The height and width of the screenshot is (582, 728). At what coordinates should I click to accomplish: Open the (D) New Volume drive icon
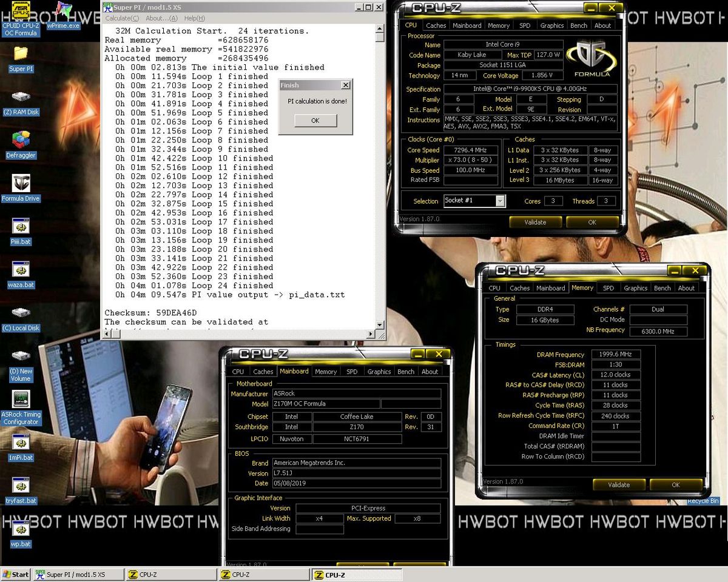coord(21,365)
